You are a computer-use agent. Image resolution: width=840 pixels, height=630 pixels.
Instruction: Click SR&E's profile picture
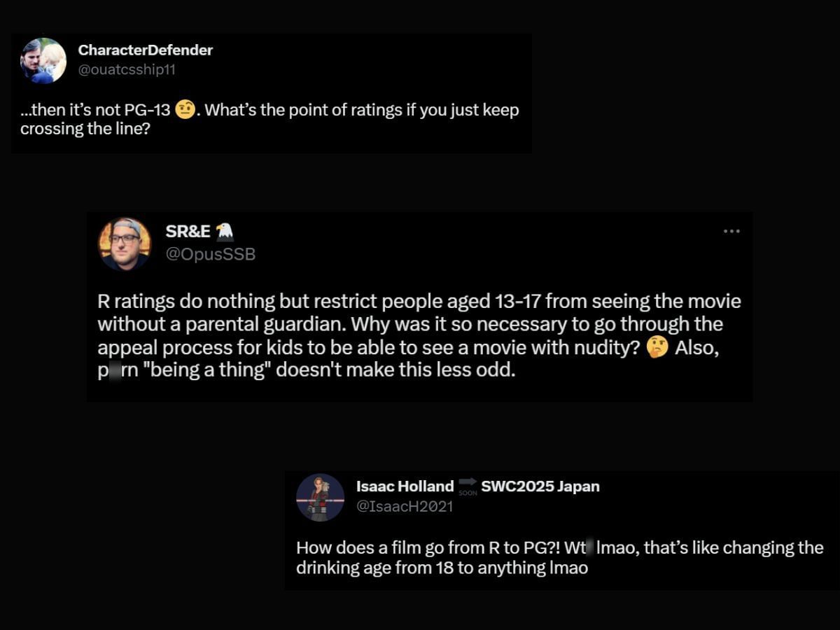pyautogui.click(x=125, y=244)
